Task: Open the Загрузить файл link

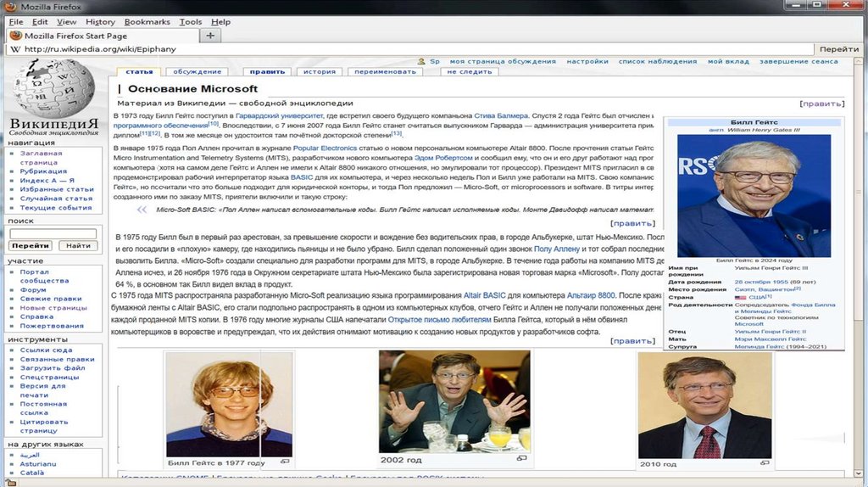Action: coord(53,367)
